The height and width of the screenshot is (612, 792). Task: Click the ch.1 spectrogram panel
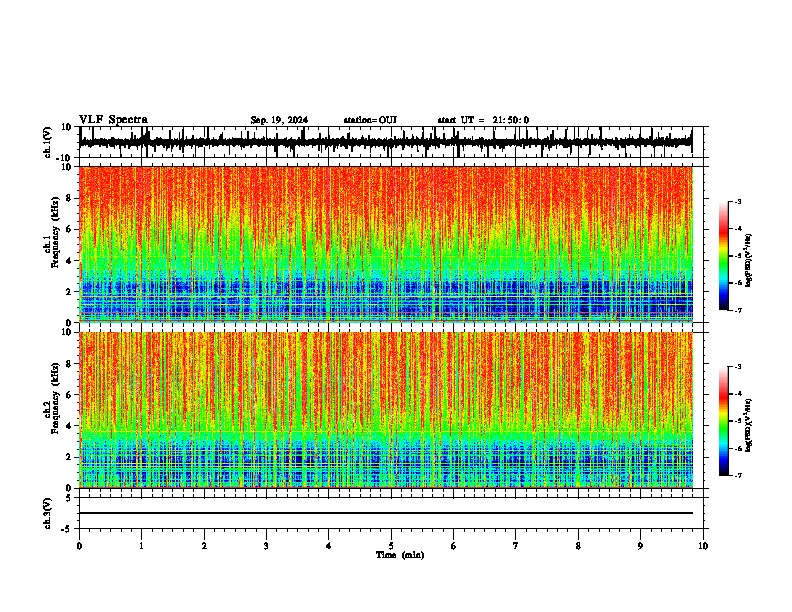pos(386,244)
